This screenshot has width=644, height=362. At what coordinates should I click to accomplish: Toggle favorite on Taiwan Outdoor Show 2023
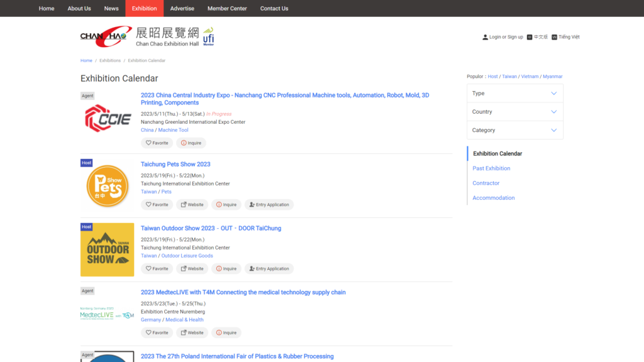[148, 268]
